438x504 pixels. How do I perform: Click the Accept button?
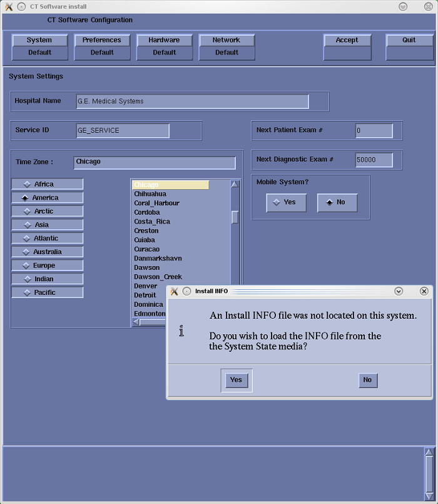point(347,40)
